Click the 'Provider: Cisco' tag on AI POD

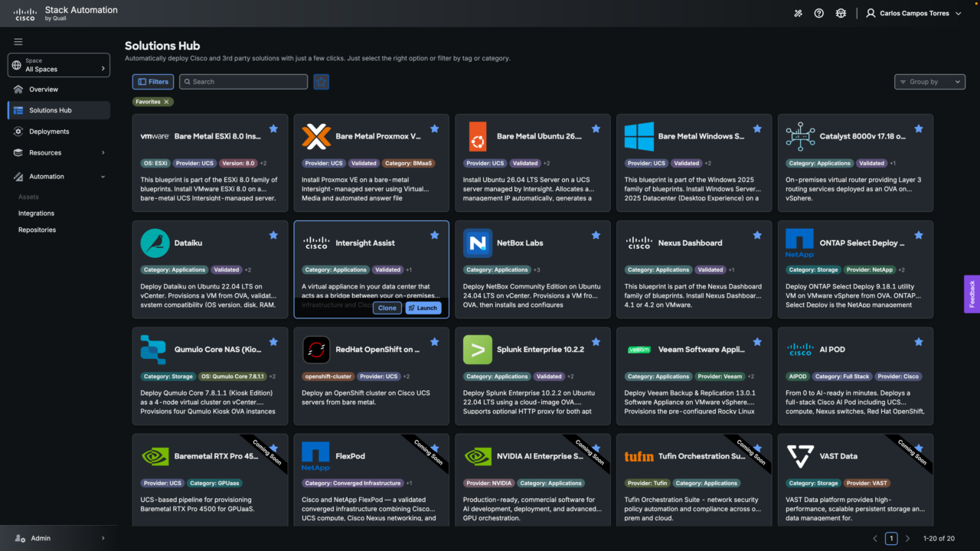[900, 377]
